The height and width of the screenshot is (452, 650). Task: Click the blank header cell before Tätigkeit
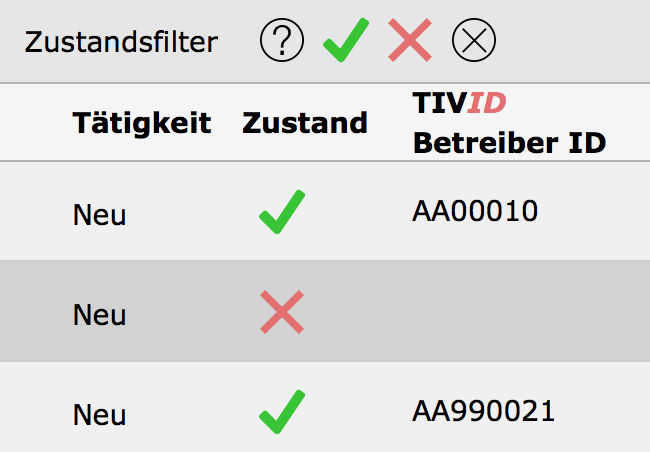(x=35, y=123)
